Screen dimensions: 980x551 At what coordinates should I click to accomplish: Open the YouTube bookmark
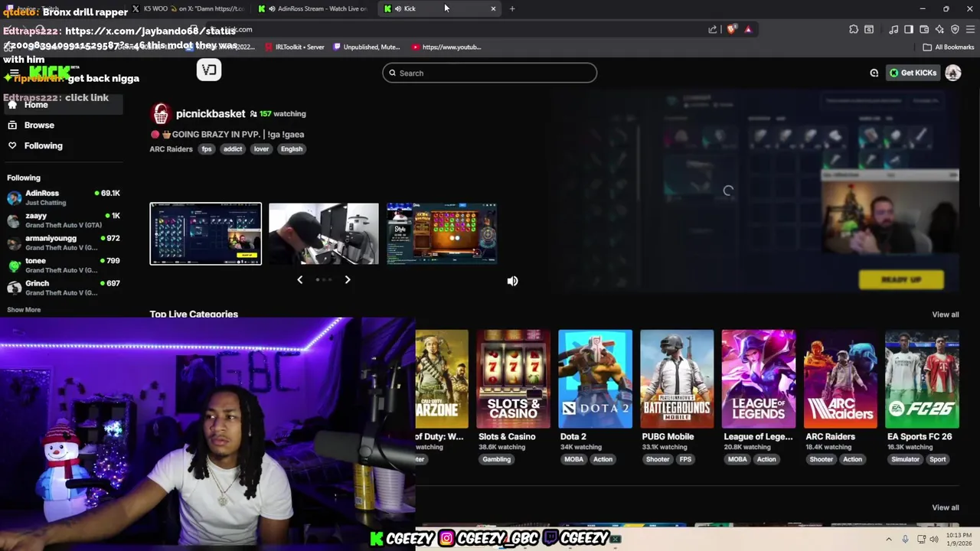[x=446, y=47]
